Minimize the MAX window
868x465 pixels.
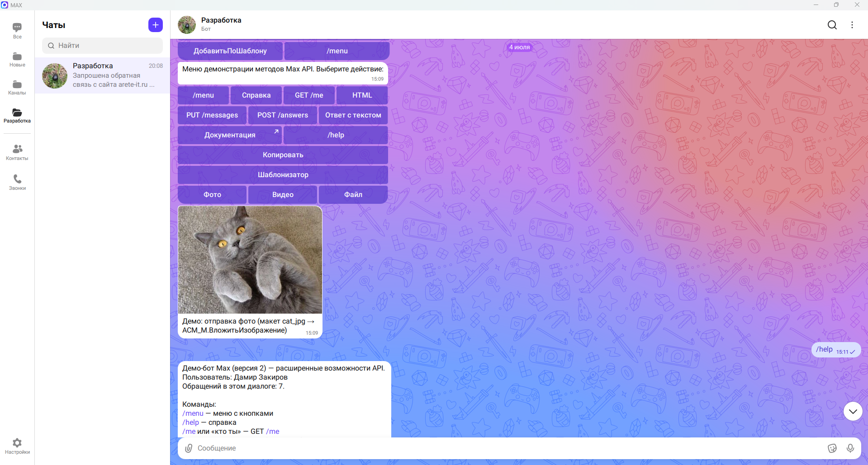816,5
